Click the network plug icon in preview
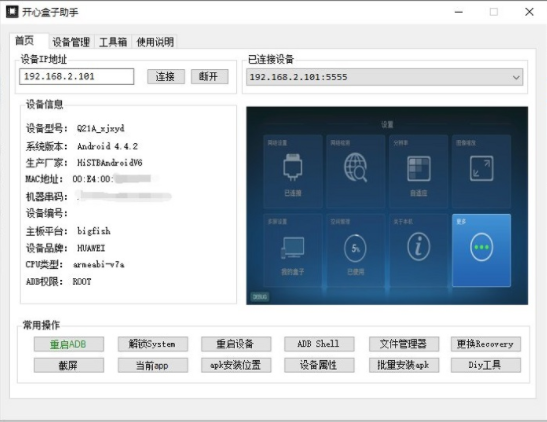This screenshot has width=547, height=422. tap(292, 167)
